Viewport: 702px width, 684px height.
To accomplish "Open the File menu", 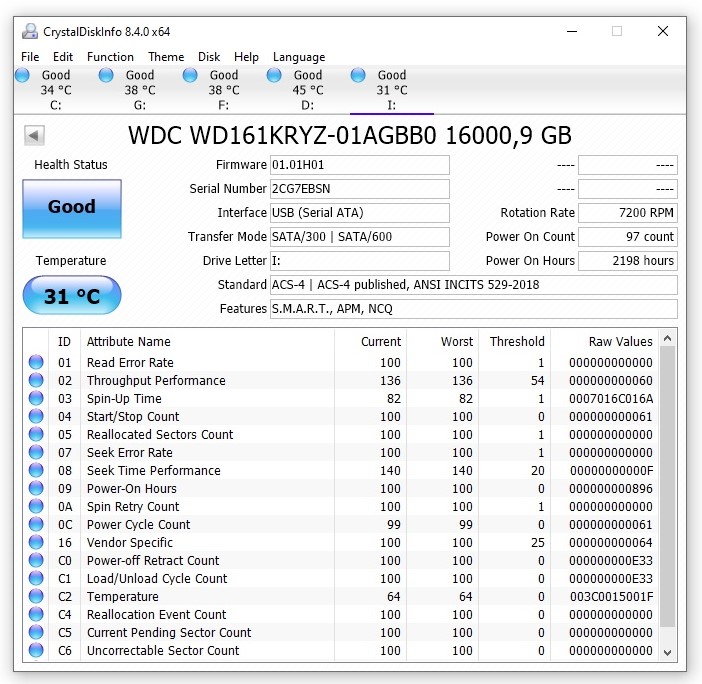I will click(x=30, y=57).
